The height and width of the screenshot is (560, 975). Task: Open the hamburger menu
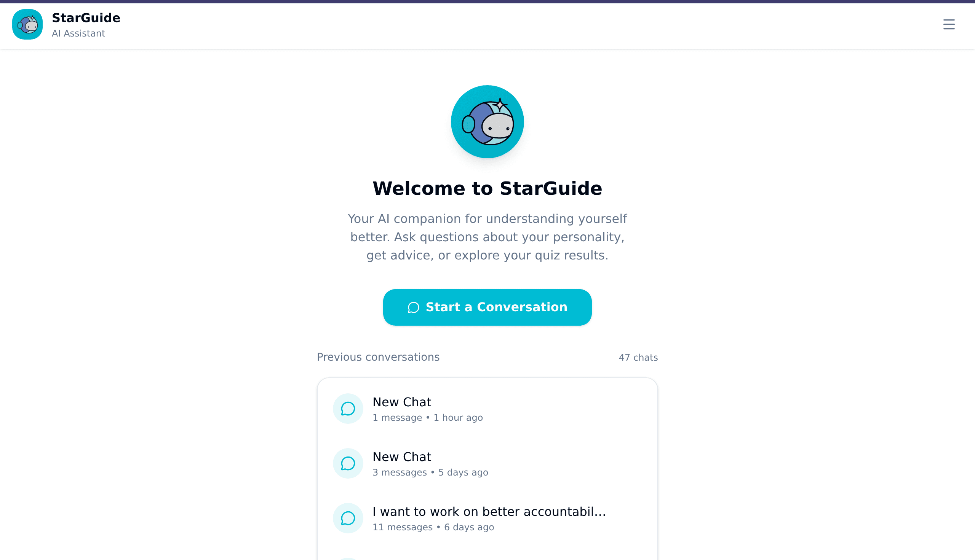click(948, 24)
